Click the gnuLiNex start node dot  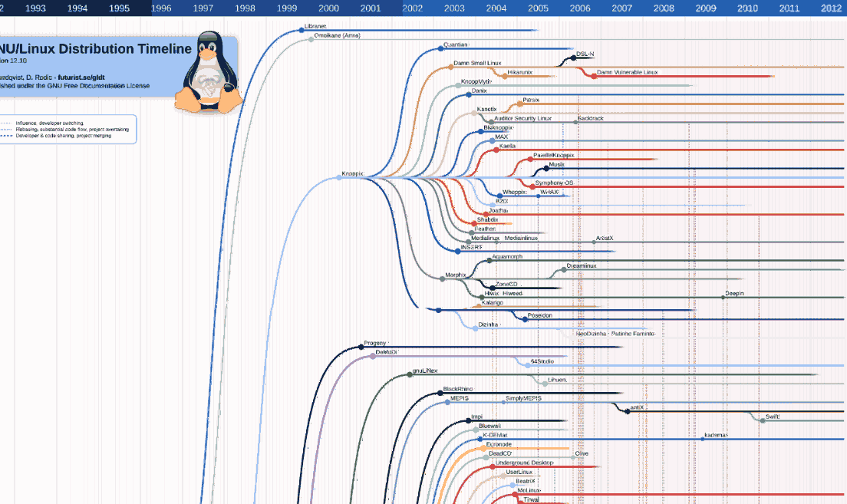click(x=410, y=374)
